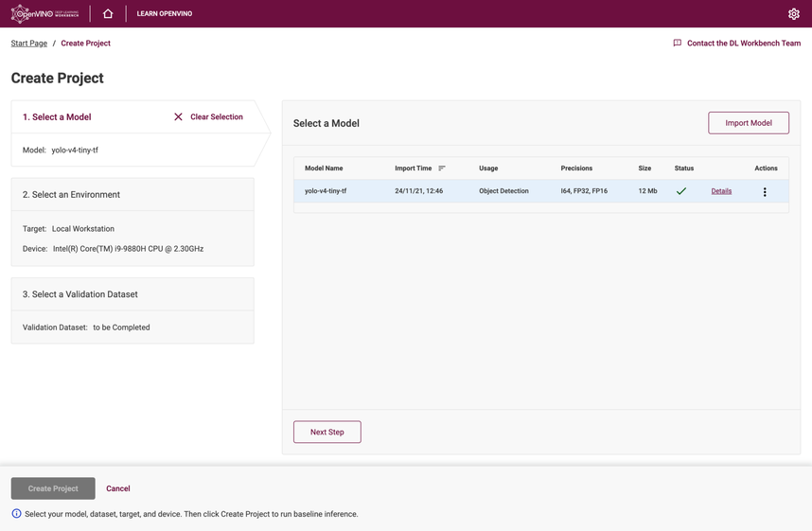Click the Precisions column header
Image resolution: width=812 pixels, height=531 pixels.
pyautogui.click(x=576, y=168)
